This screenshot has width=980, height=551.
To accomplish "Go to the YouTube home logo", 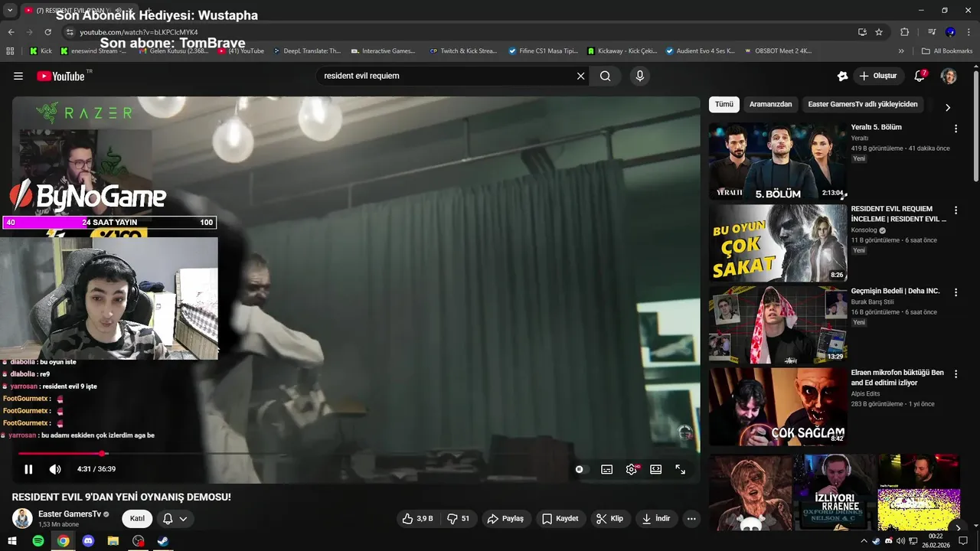I will (63, 76).
